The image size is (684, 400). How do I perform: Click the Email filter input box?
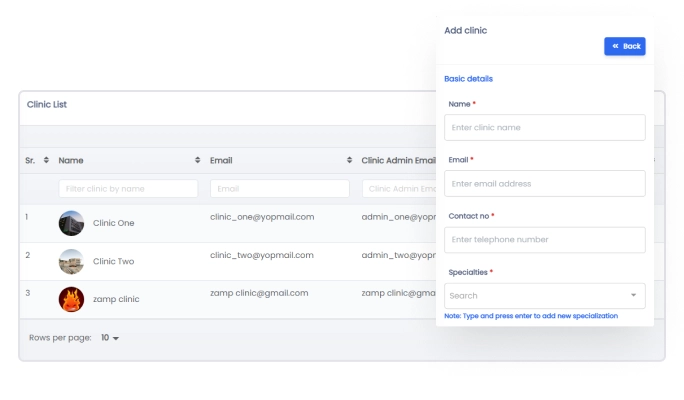pos(279,188)
